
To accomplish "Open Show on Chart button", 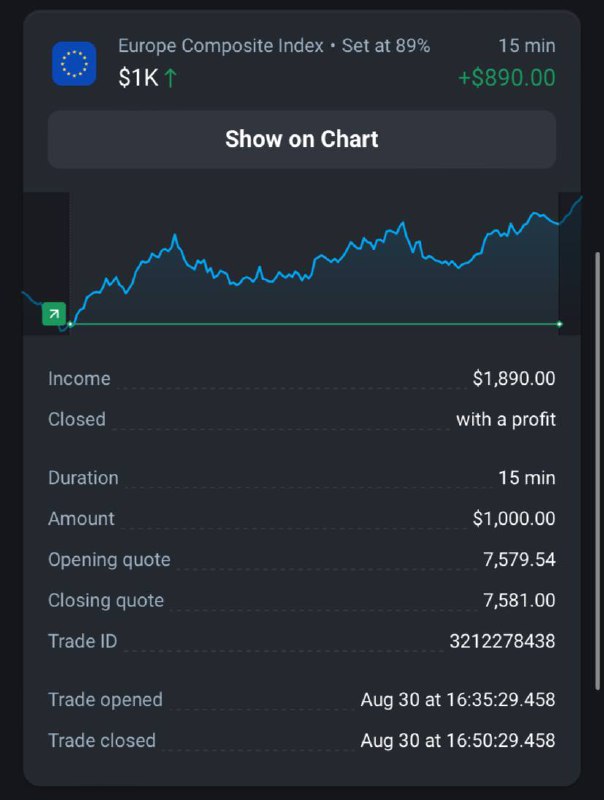I will coord(301,139).
